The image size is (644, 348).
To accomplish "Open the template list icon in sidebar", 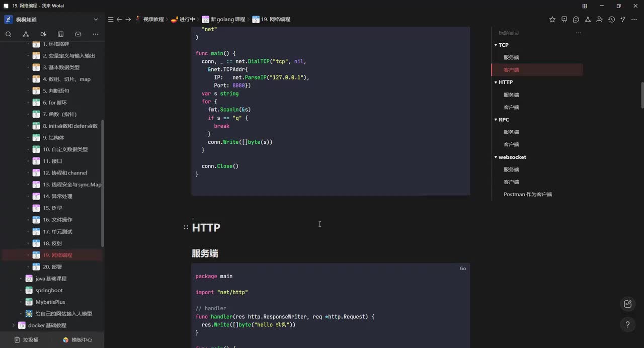I will (x=60, y=34).
